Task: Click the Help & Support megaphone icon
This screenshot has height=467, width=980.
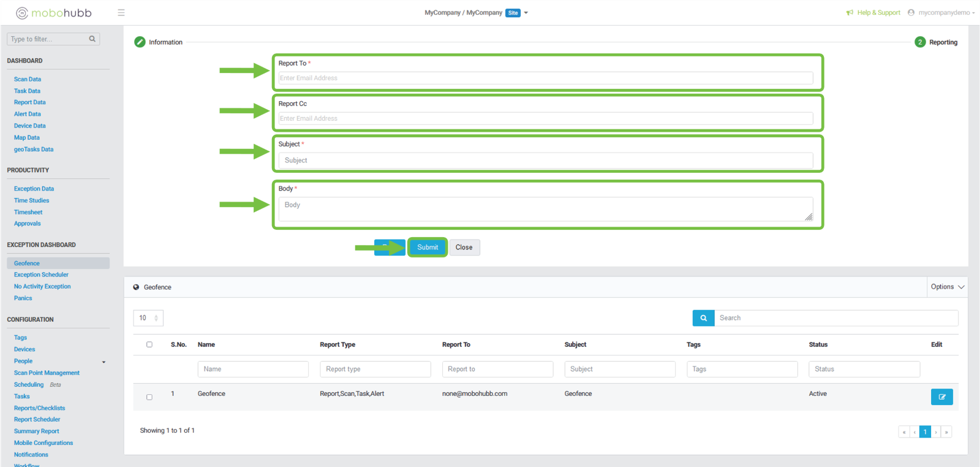Action: [x=850, y=13]
